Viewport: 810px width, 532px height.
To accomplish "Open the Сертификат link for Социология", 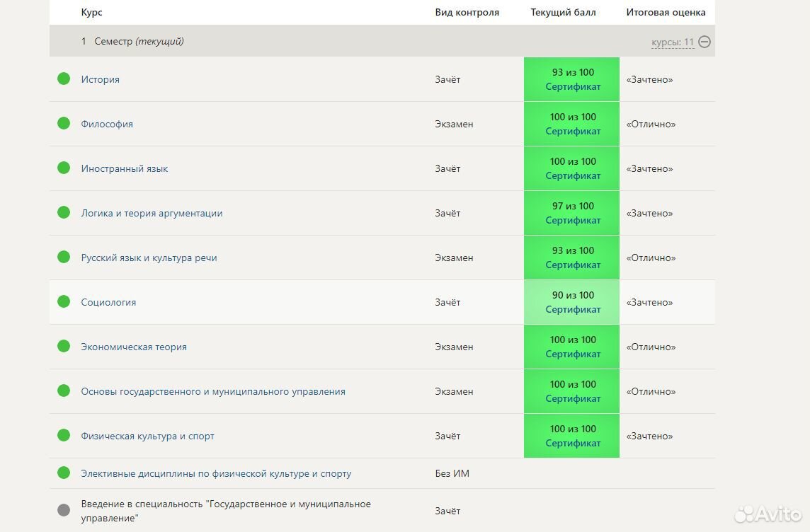I will point(573,310).
